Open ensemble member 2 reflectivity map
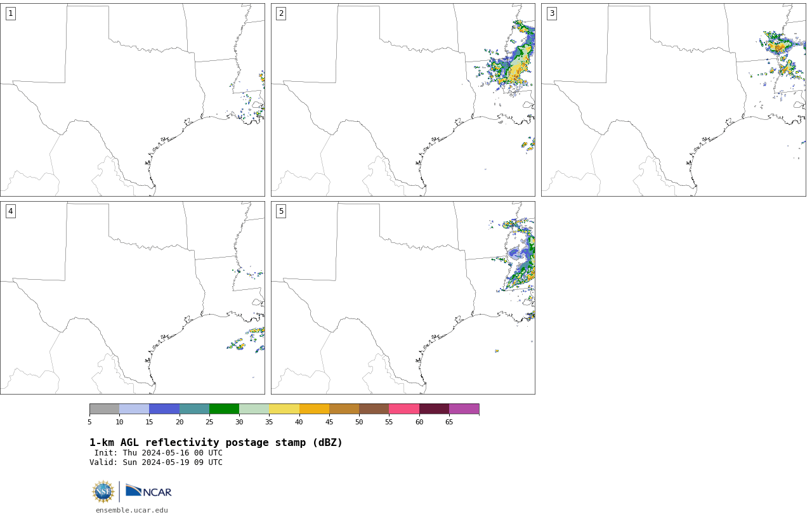 [403, 100]
